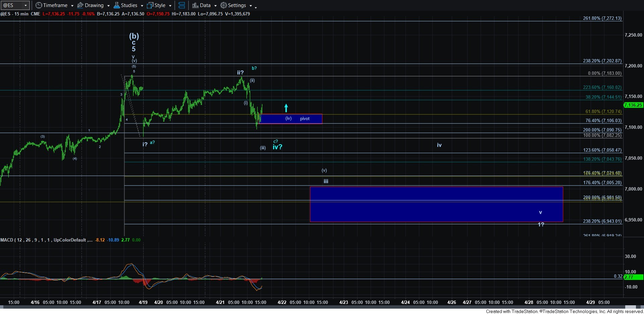Open the Drawing menu label

tap(94, 5)
